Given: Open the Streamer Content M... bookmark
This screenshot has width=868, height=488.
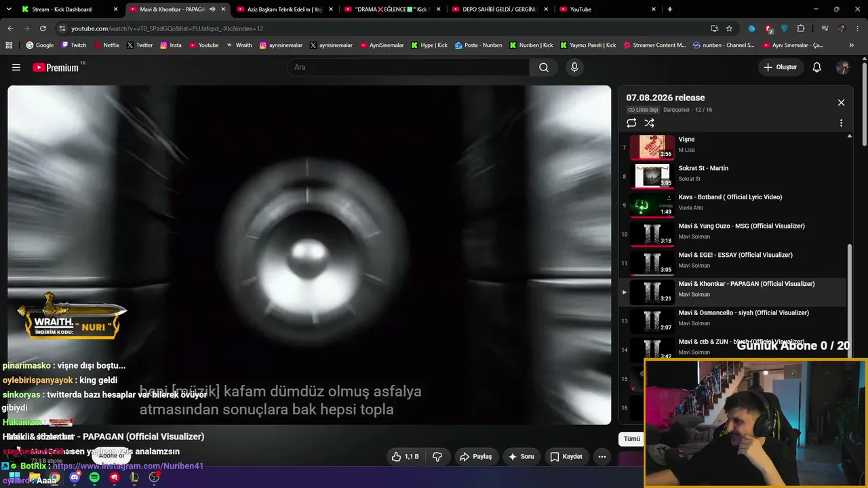Looking at the screenshot, I should (x=654, y=45).
